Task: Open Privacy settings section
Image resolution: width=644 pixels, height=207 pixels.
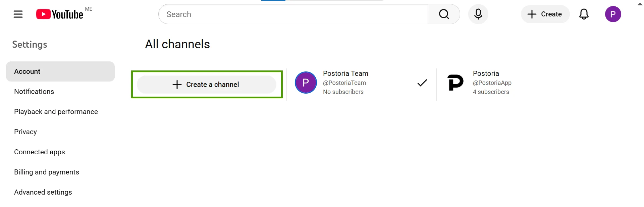Action: 60,132
